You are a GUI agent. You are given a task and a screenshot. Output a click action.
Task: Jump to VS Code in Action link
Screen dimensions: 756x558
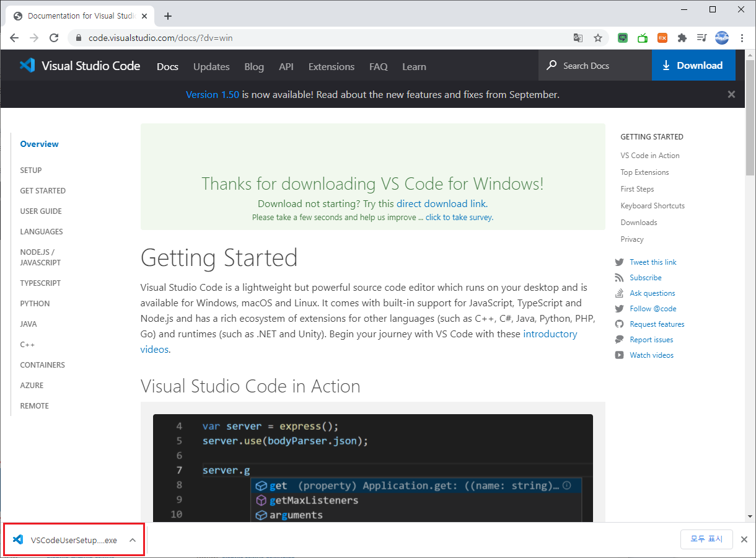(650, 156)
